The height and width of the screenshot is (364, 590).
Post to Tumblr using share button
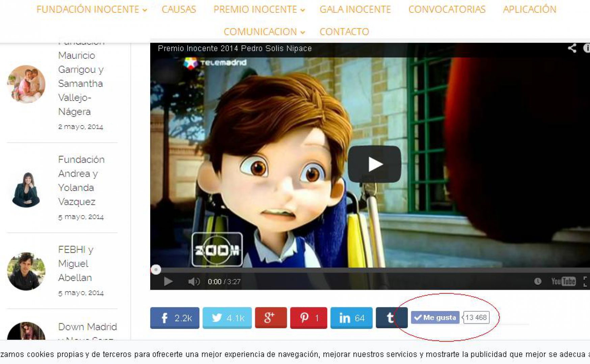pyautogui.click(x=391, y=318)
